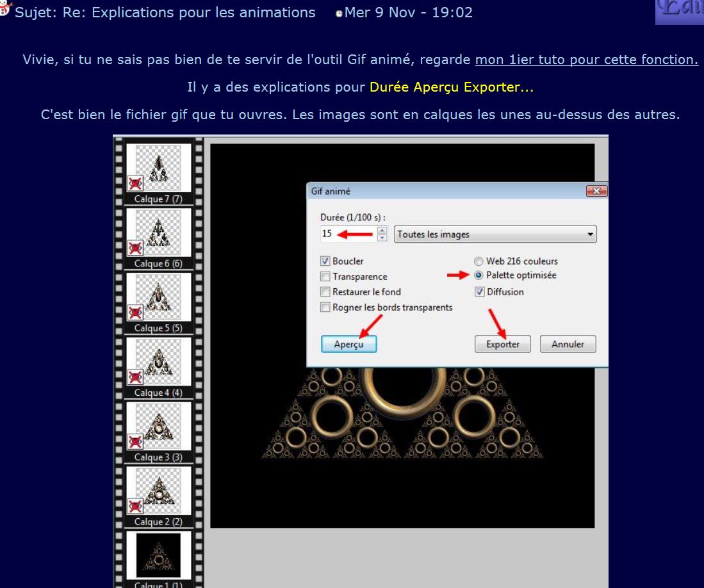
Task: Click the Aperçu button
Action: (x=348, y=344)
